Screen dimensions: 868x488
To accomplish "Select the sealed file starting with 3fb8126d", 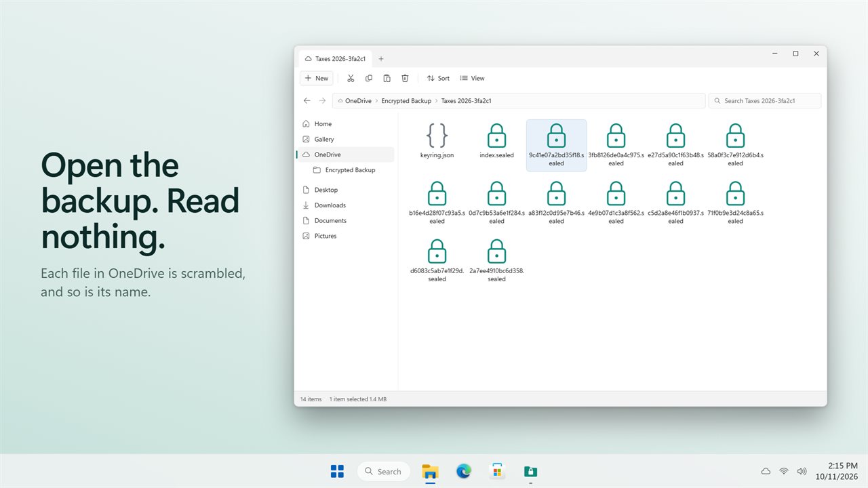I will (616, 145).
